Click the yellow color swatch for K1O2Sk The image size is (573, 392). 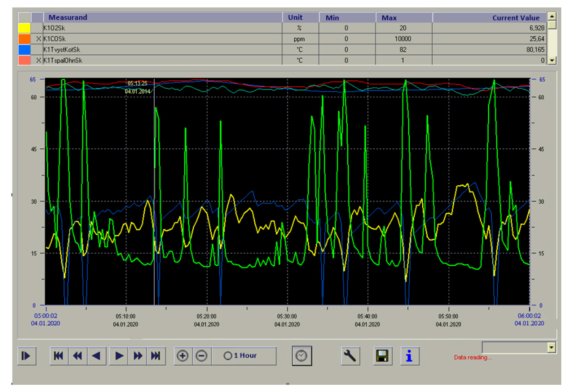coord(24,28)
